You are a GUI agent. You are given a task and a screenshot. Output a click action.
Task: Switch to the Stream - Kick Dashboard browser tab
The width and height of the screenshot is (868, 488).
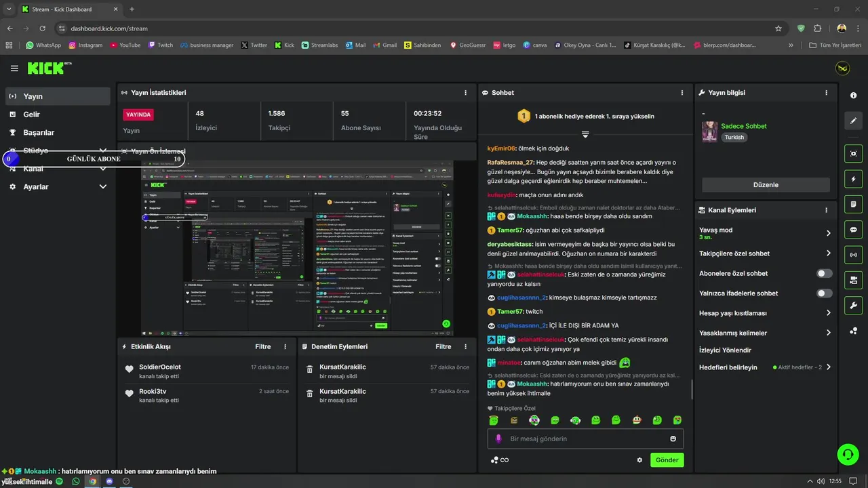[70, 9]
